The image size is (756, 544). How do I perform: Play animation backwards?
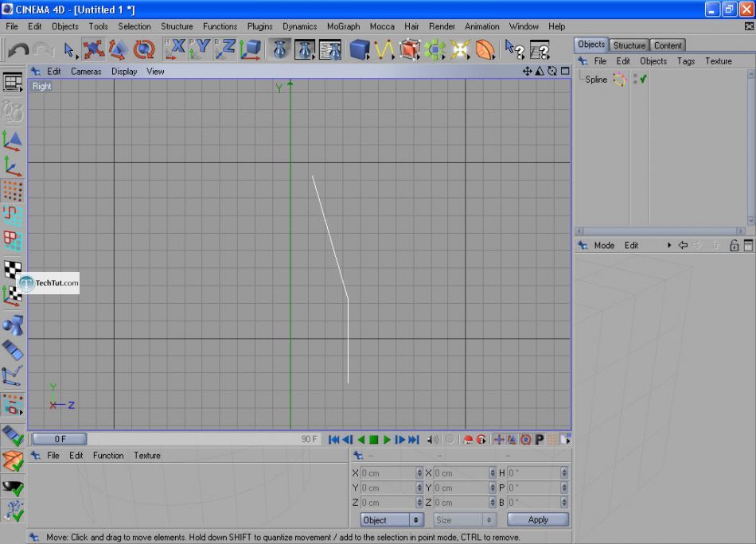(x=361, y=440)
